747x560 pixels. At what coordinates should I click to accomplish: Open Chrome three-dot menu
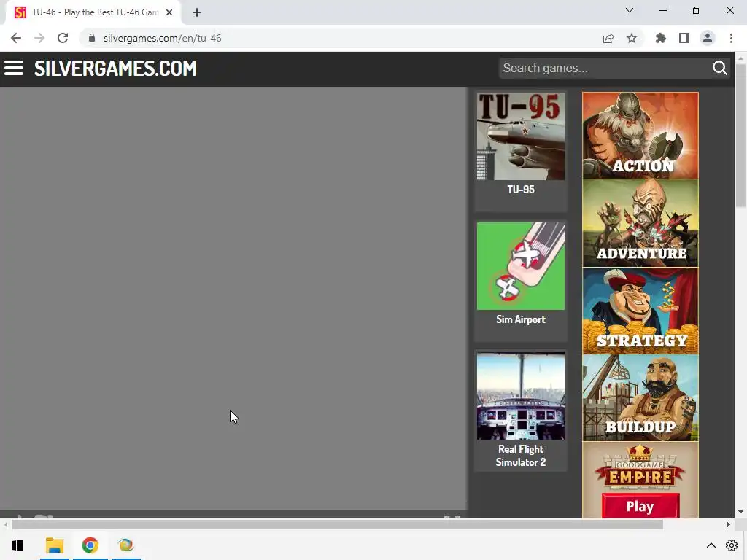[731, 38]
